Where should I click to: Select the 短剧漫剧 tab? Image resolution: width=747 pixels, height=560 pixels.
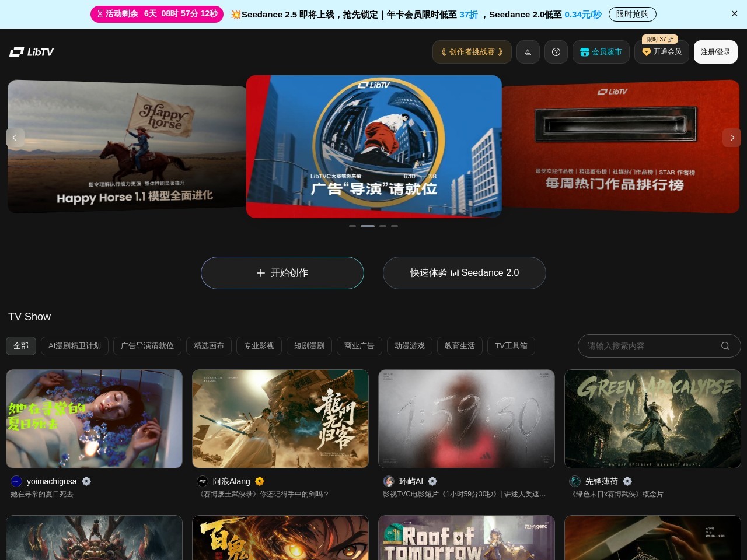309,346
